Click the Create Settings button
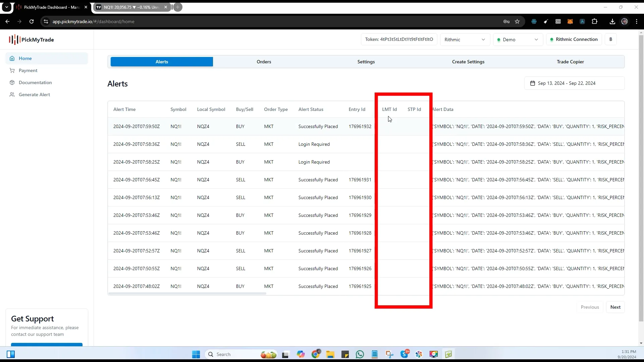The image size is (644, 362). pos(468,61)
